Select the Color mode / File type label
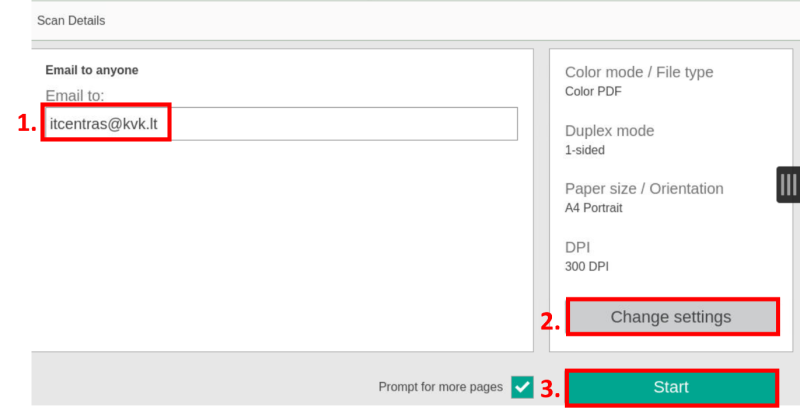800x420 pixels. [x=639, y=72]
